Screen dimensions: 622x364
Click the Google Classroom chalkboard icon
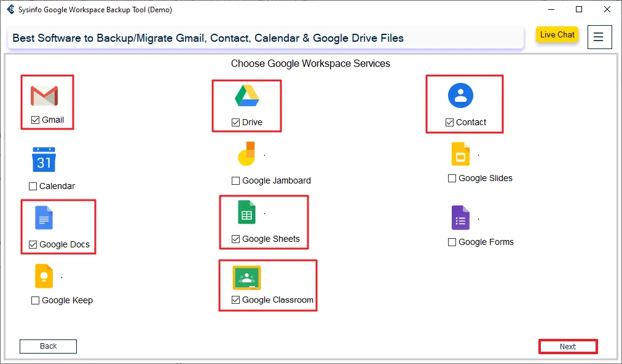click(246, 277)
